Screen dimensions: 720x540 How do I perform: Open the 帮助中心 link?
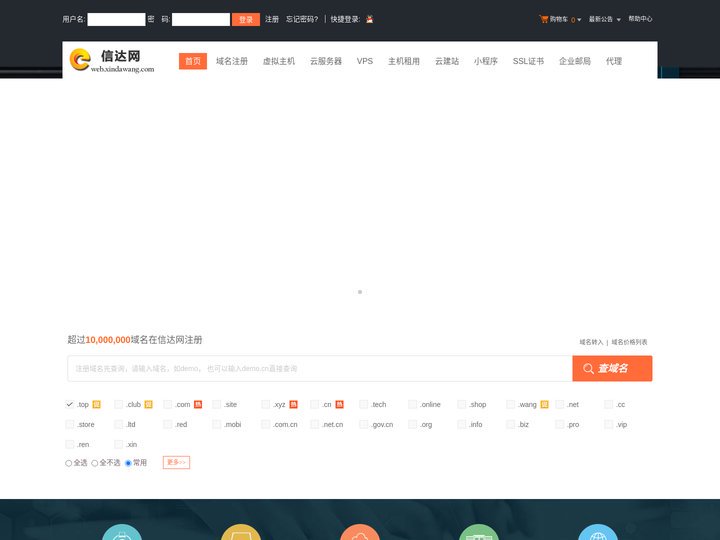[641, 19]
